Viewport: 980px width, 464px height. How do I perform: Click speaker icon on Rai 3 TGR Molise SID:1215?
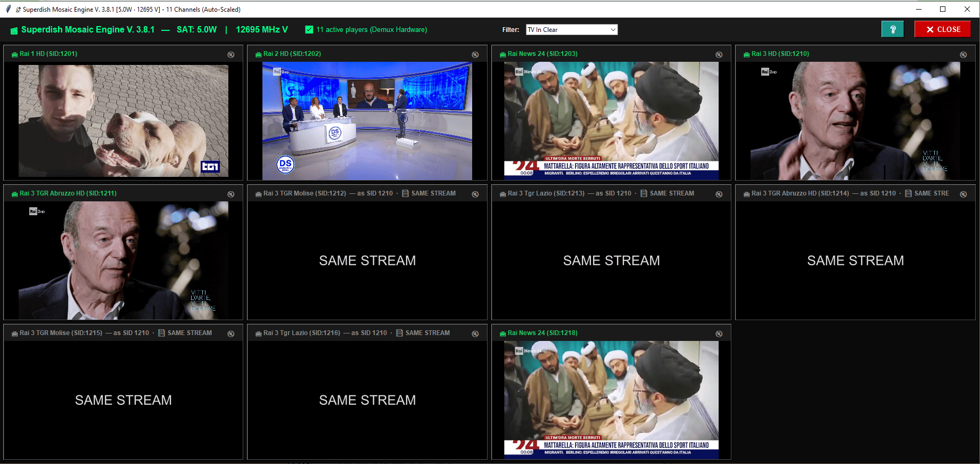pyautogui.click(x=231, y=334)
